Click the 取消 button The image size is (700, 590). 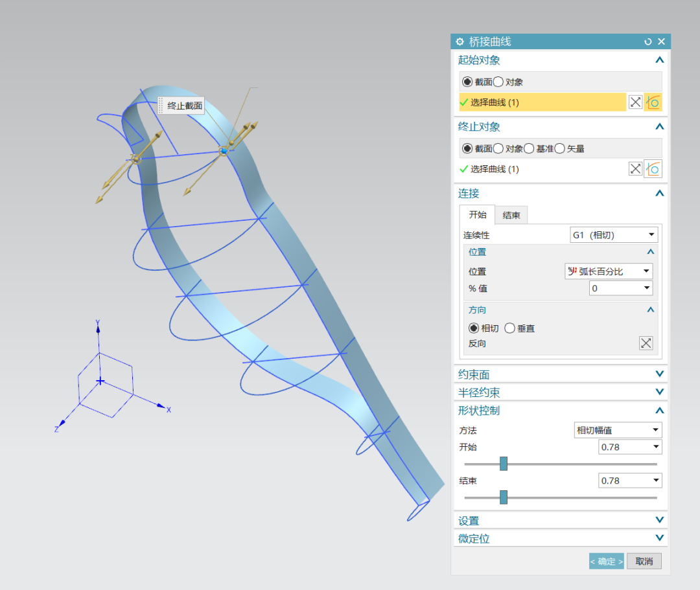644,562
